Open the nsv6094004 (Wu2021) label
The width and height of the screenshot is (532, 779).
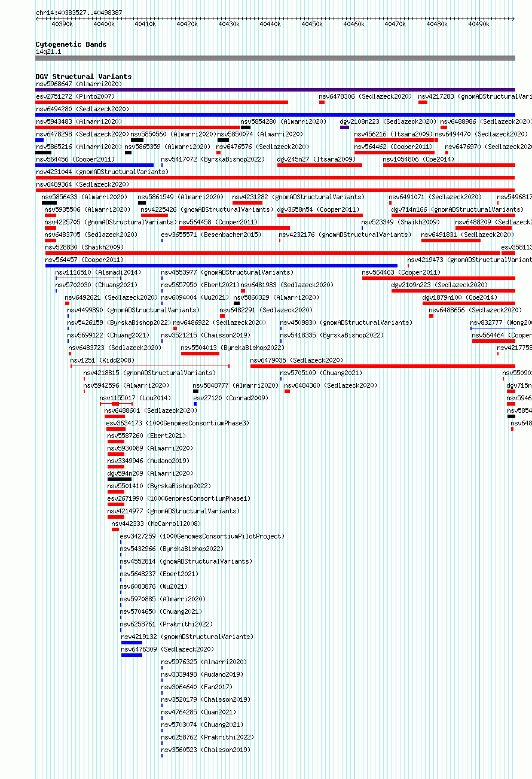pyautogui.click(x=194, y=297)
